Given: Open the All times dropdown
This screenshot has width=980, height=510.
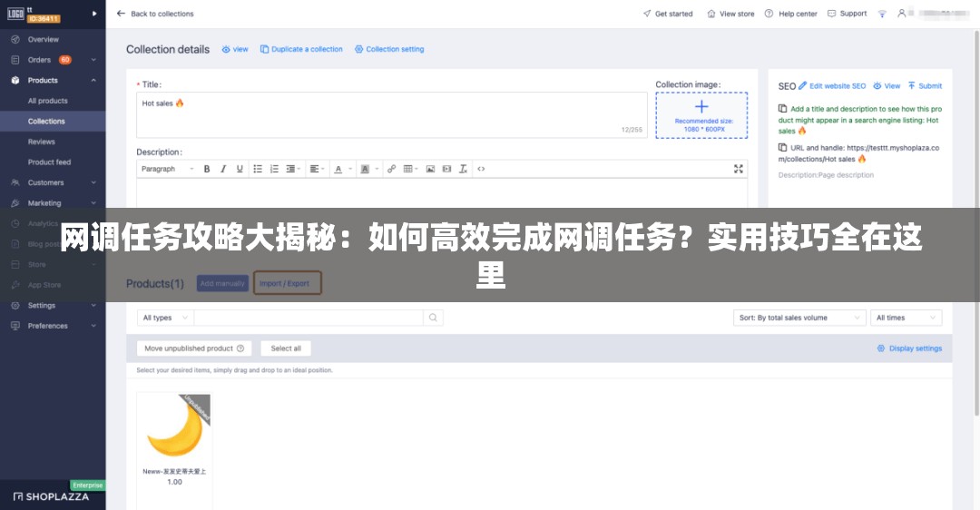Looking at the screenshot, I should 906,318.
